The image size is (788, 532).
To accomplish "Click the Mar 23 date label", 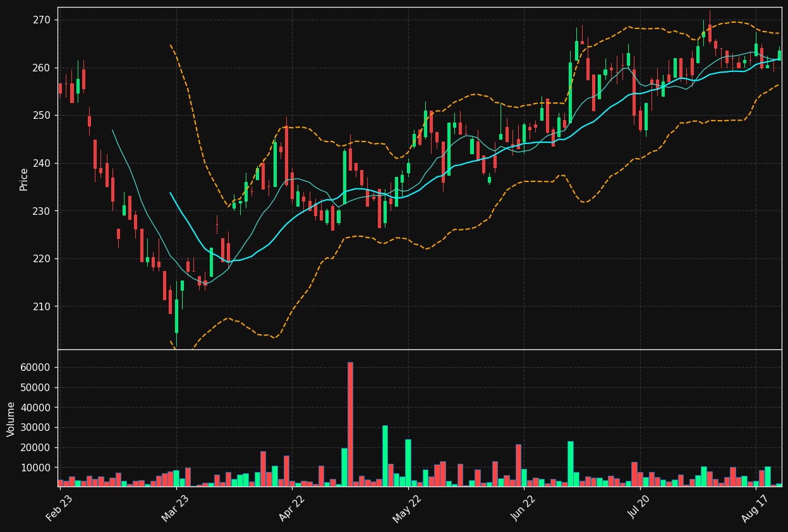I will [174, 508].
